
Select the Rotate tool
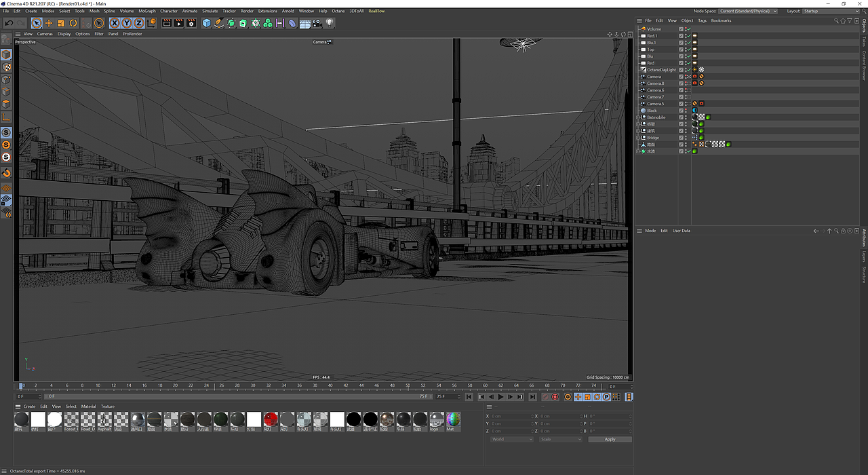[73, 23]
